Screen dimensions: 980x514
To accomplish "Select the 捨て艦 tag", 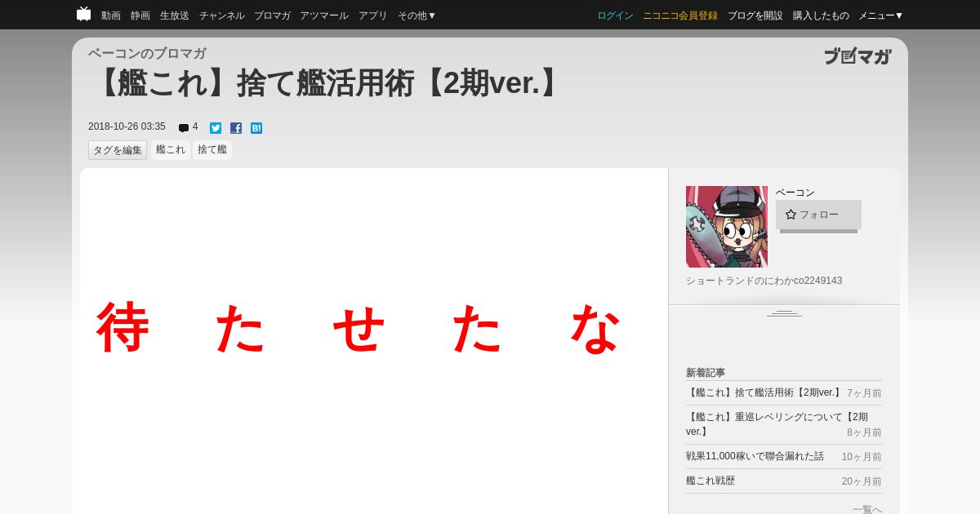I will [x=212, y=150].
